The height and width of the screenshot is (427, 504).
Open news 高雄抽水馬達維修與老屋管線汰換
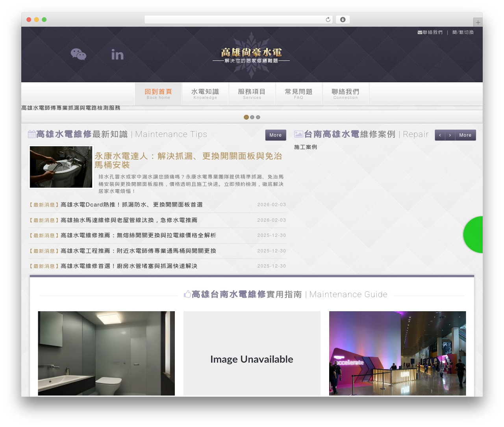click(x=129, y=220)
